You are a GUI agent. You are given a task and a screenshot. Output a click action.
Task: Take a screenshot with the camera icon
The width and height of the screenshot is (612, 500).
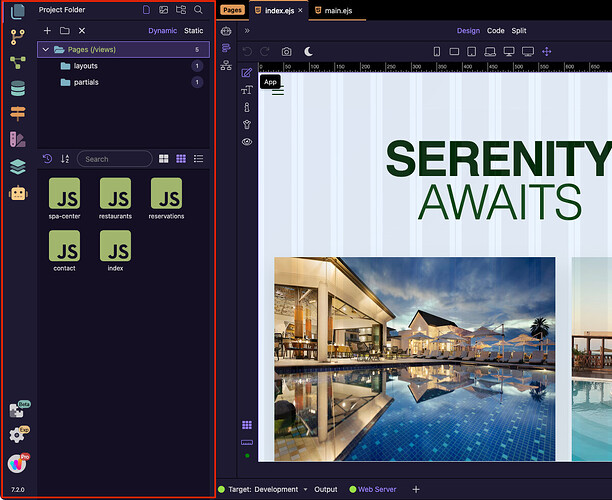click(287, 51)
